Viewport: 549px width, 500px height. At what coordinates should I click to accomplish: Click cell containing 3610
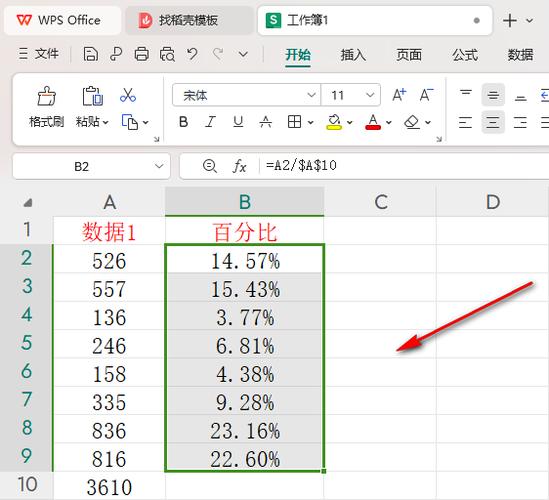point(109,486)
